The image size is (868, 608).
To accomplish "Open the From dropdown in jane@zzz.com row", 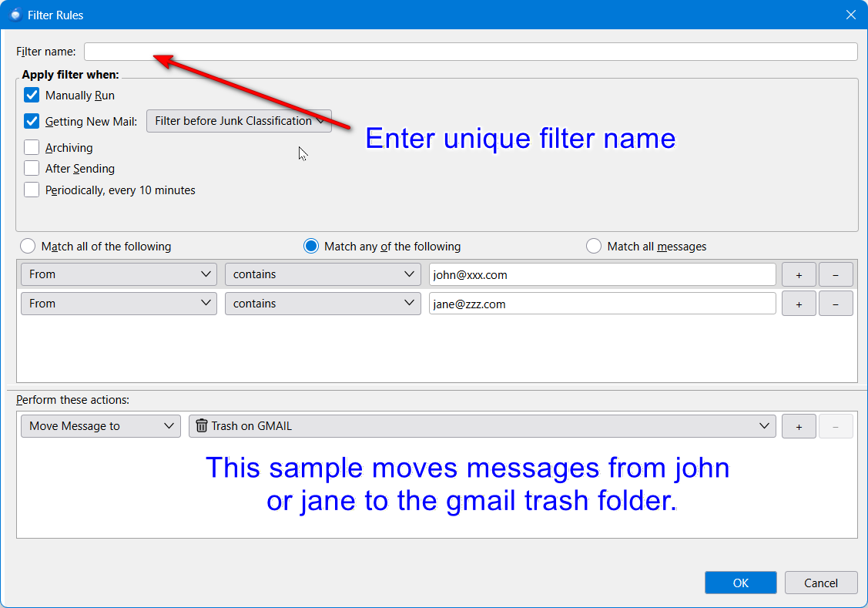I will click(x=119, y=304).
